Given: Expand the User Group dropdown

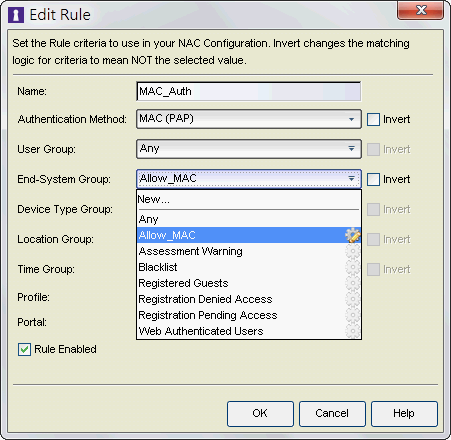Looking at the screenshot, I should coord(249,149).
